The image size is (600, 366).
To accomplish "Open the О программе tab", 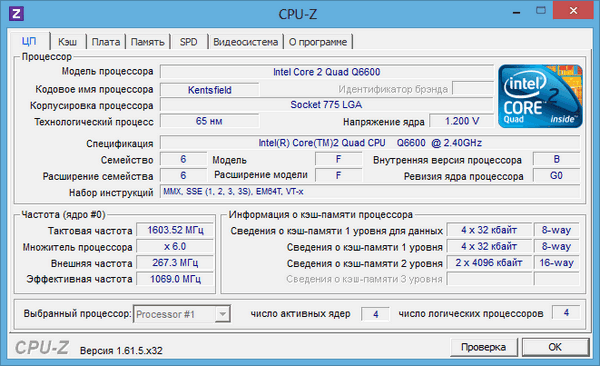I will coord(318,42).
